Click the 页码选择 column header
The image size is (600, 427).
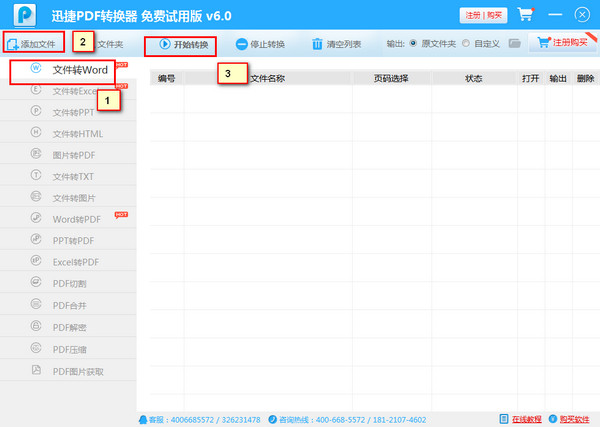click(391, 78)
